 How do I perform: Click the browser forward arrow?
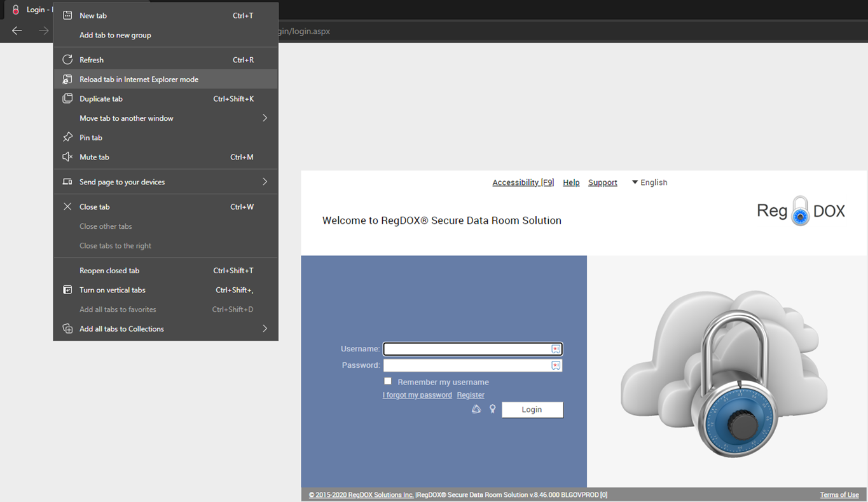[x=43, y=31]
